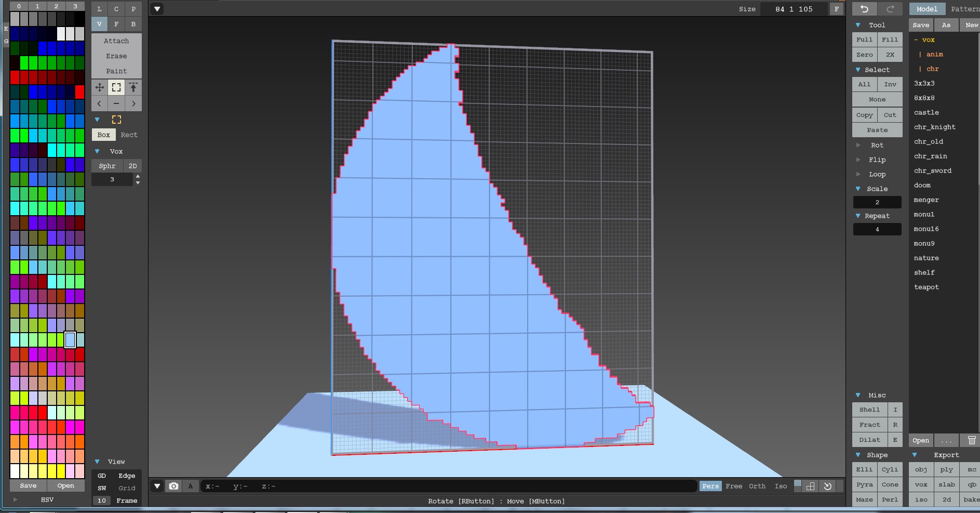Screen dimensions: 980x513
Task: Switch to Pers camera mode
Action: coord(710,486)
